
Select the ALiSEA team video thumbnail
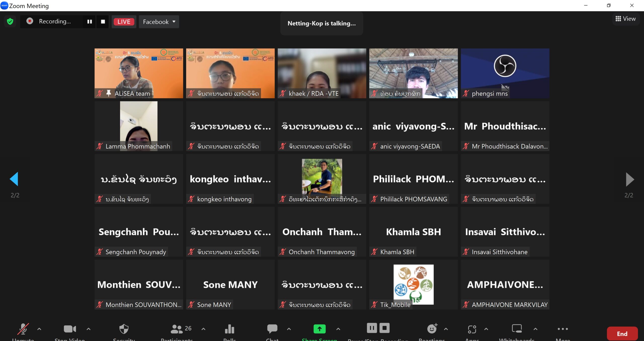(139, 73)
